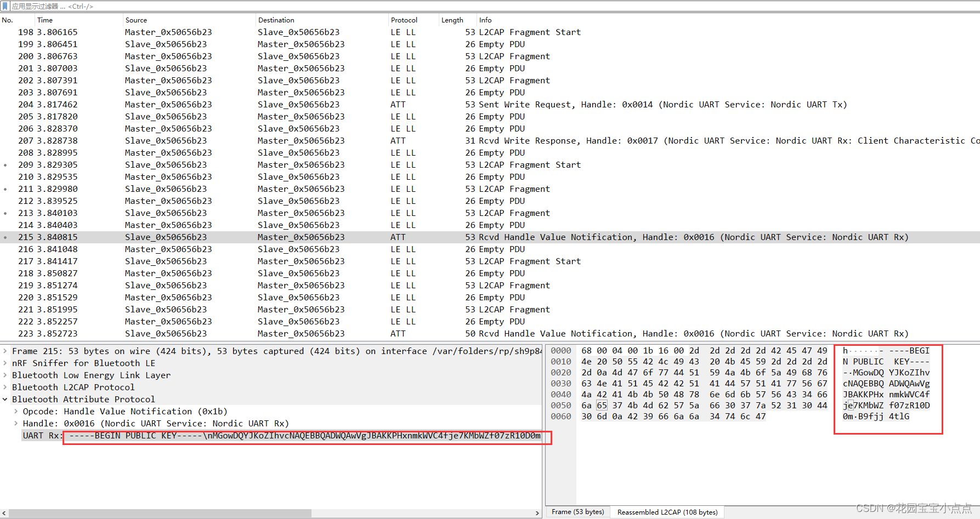Sort by the Source column header
The image size is (980, 519).
136,20
